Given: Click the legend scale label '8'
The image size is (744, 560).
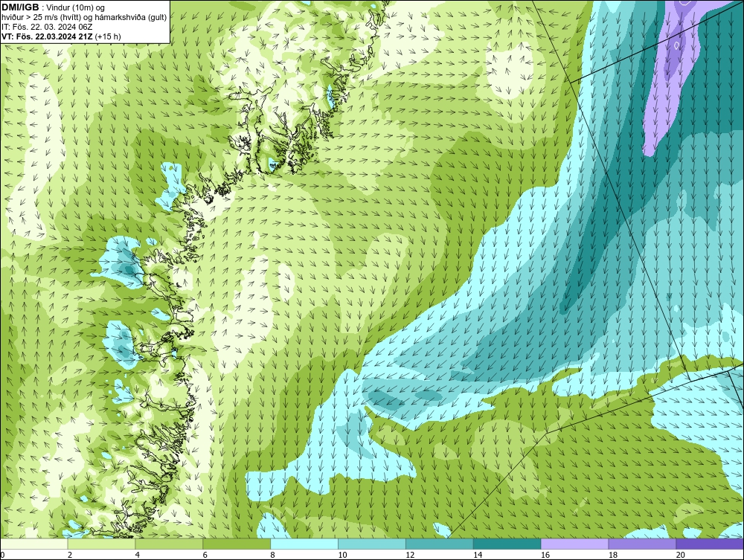Looking at the screenshot, I should tap(273, 555).
